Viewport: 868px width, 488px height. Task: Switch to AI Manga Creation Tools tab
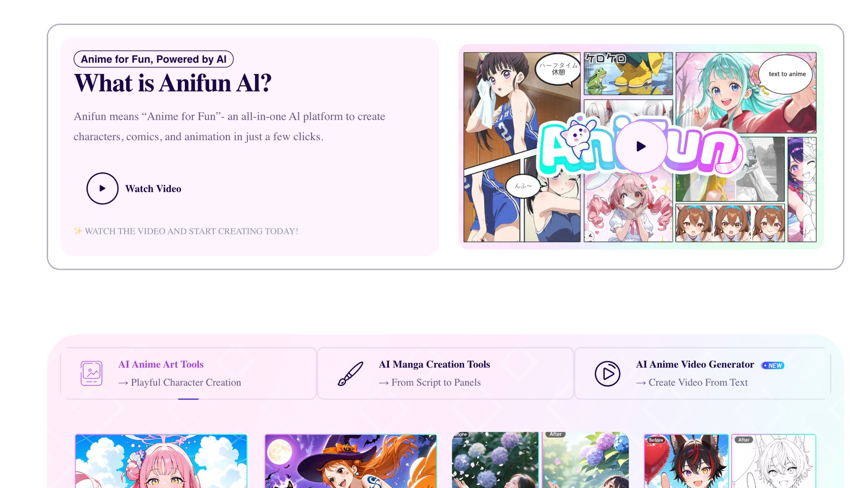445,373
